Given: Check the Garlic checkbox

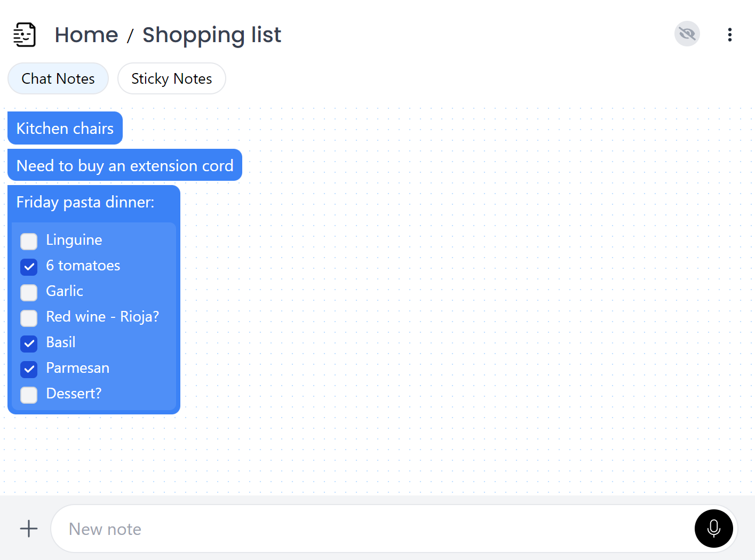Looking at the screenshot, I should pyautogui.click(x=29, y=292).
